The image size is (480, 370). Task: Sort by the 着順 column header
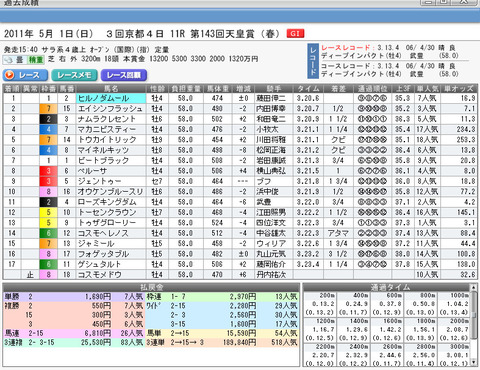coord(12,89)
